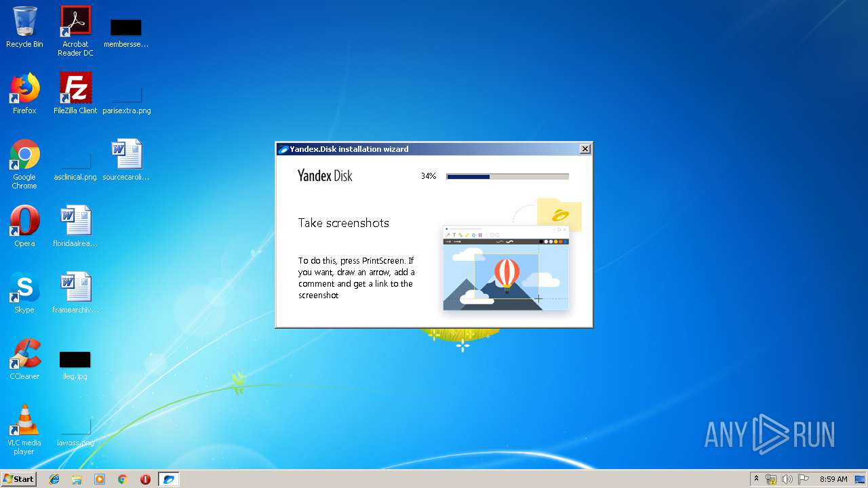The width and height of the screenshot is (868, 488).
Task: Select the floridaalrea... Word document
Action: (75, 226)
